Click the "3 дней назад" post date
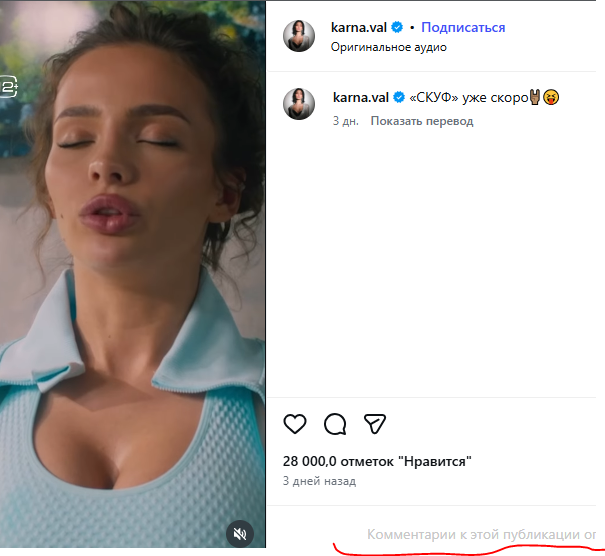The image size is (605, 556). point(319,481)
